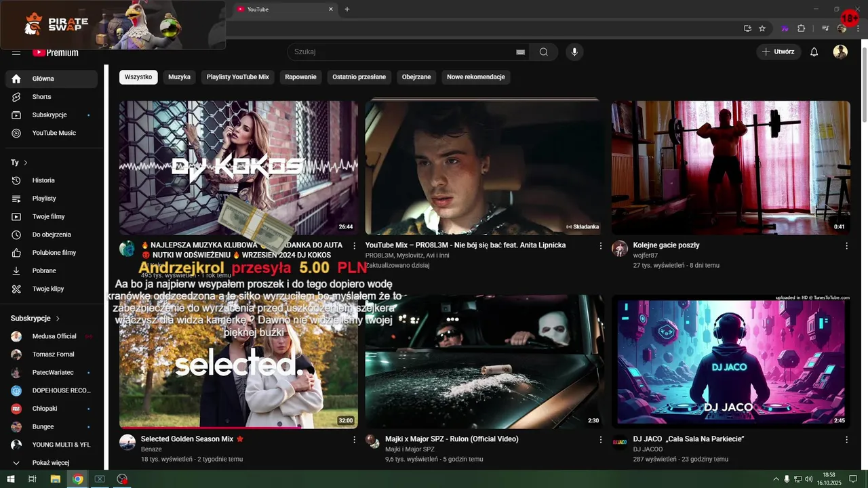Open the Rulon Official Video thumbnail

(485, 361)
